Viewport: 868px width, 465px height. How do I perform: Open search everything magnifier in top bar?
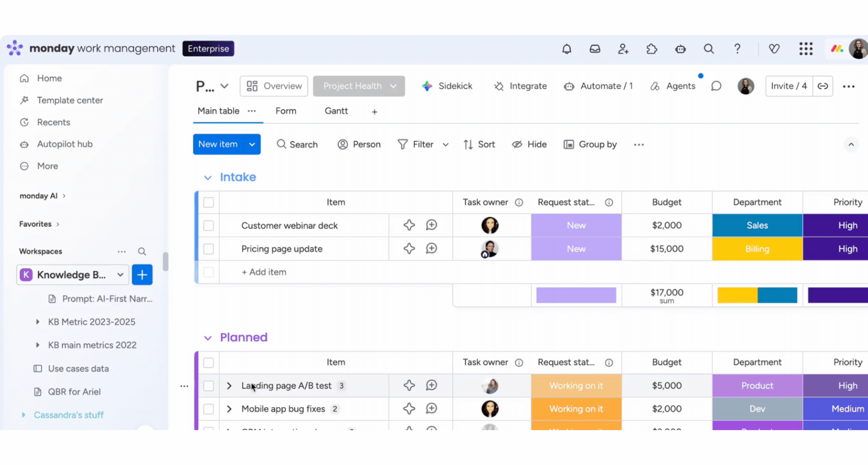[x=709, y=49]
